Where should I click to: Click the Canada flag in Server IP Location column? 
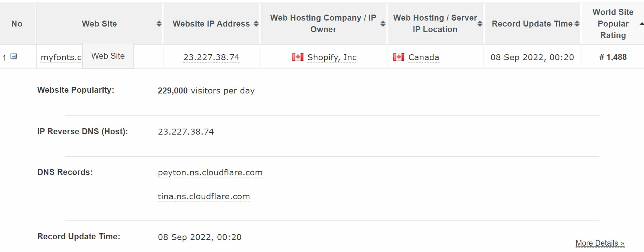[x=399, y=57]
